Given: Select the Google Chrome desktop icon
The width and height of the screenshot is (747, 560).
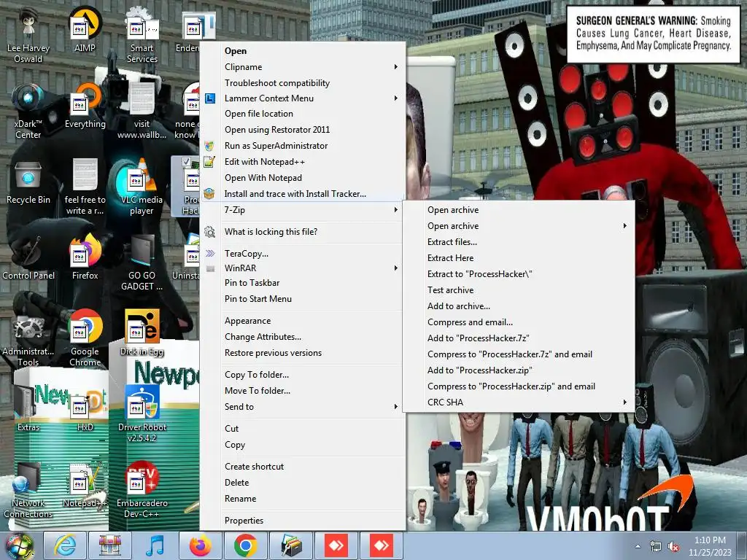Looking at the screenshot, I should point(85,338).
